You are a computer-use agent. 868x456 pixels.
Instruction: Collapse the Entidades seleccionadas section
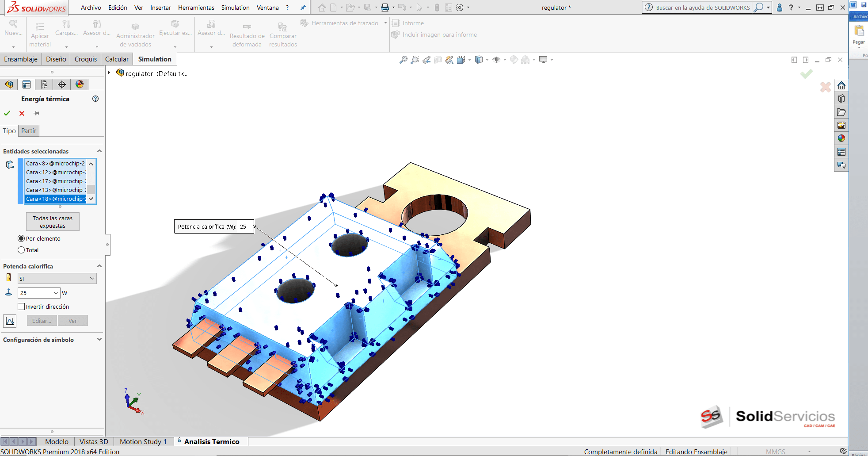coord(100,151)
